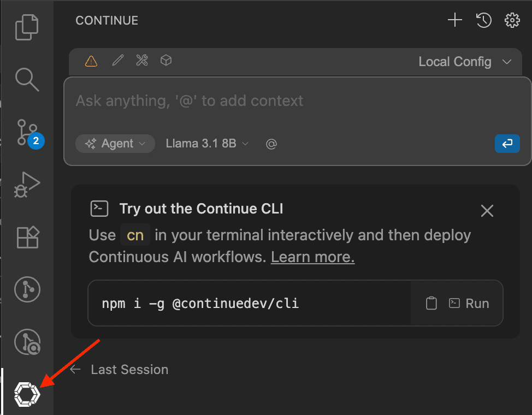Open the Run and Debug view
The image size is (532, 415).
point(27,185)
